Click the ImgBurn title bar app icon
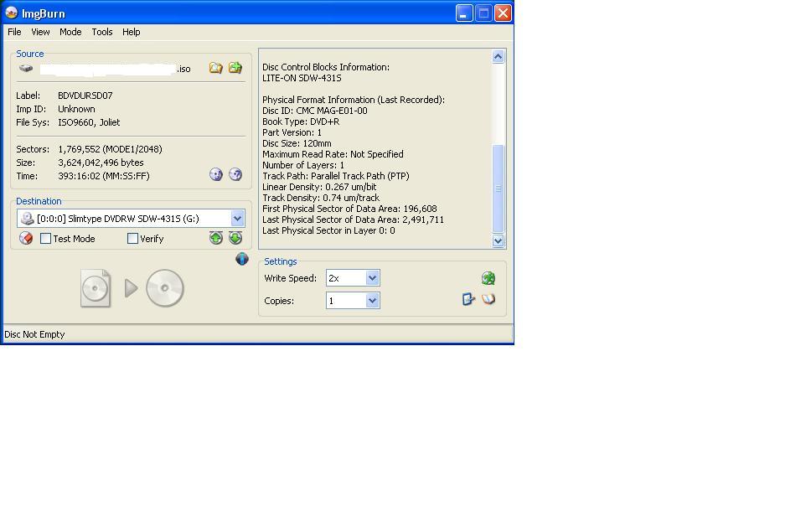806x532 pixels. pyautogui.click(x=11, y=13)
